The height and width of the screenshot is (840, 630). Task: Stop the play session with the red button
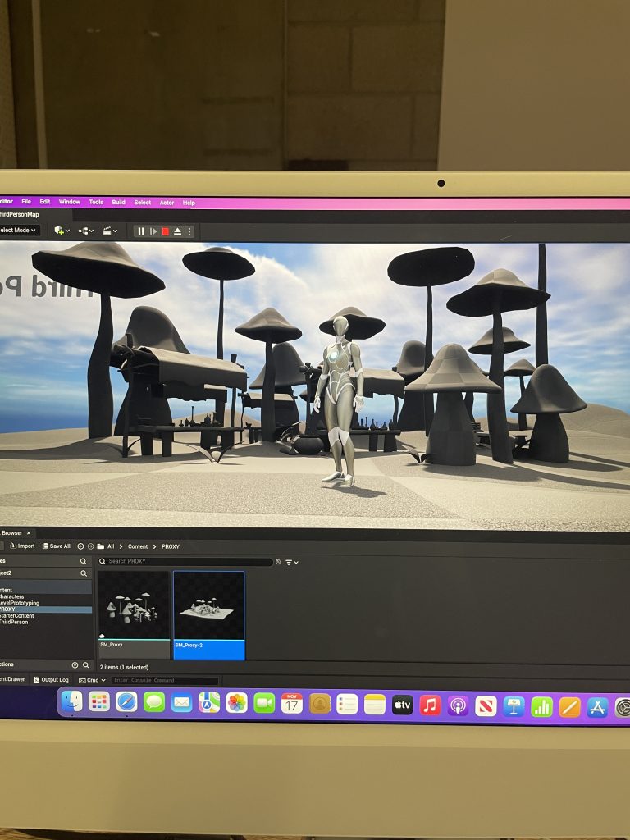pyautogui.click(x=166, y=231)
